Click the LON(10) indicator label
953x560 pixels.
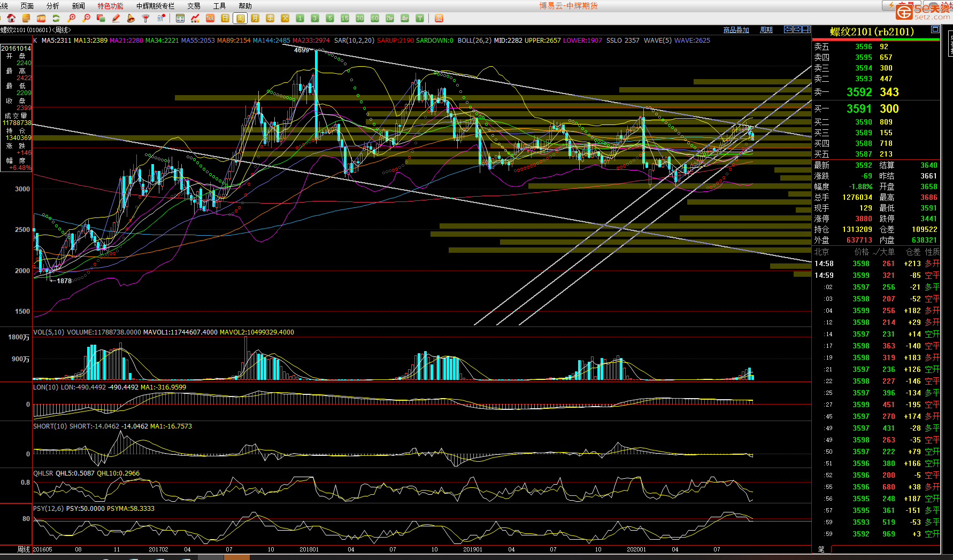[46, 387]
